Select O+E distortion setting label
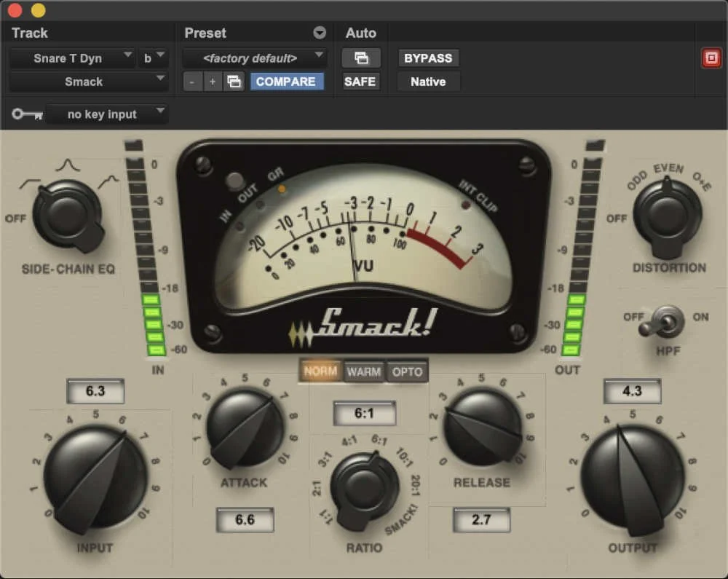The height and width of the screenshot is (579, 728). pos(702,181)
